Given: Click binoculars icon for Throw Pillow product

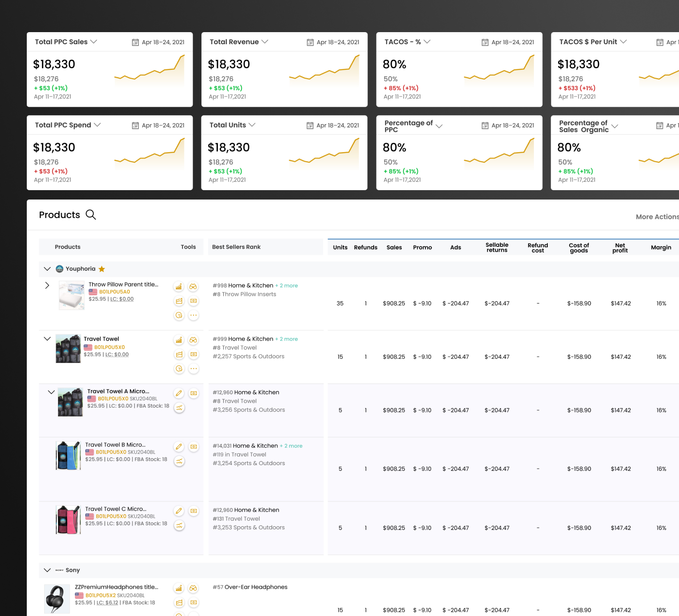Looking at the screenshot, I should coord(193,287).
